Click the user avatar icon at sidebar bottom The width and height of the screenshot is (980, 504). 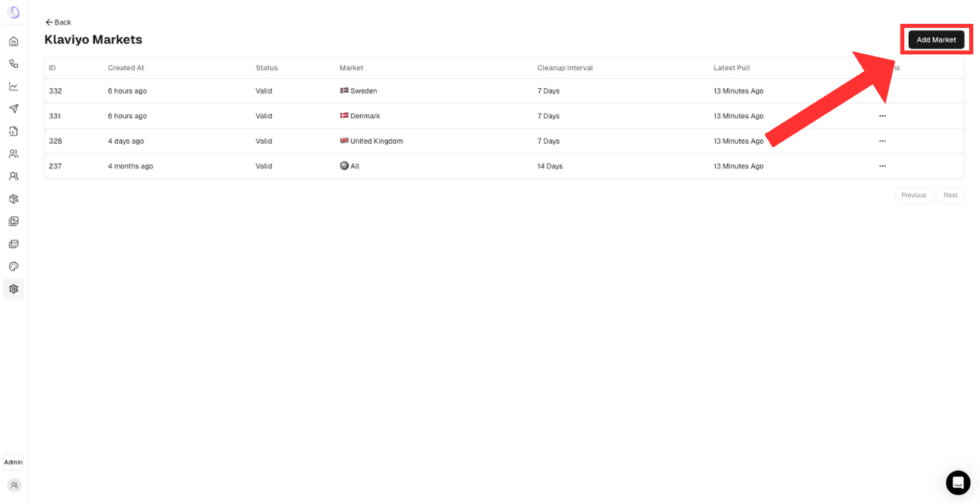point(13,485)
